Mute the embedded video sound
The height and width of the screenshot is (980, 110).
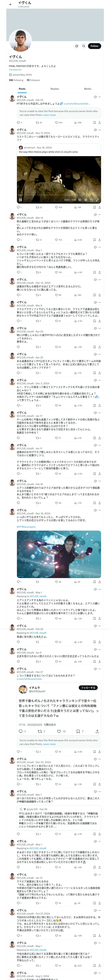[80, 200]
